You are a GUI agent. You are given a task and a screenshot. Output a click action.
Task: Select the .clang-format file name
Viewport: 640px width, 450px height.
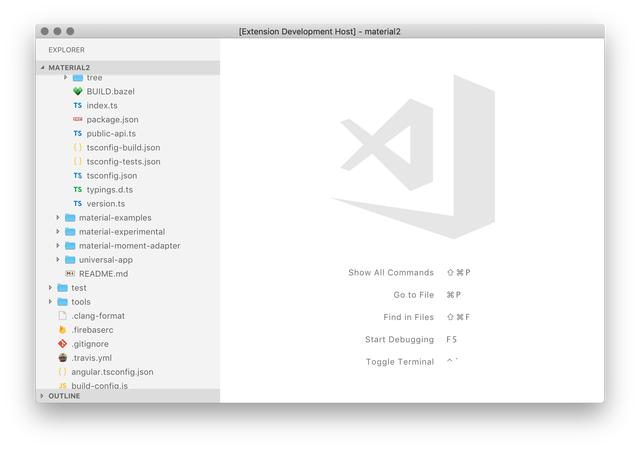[98, 316]
